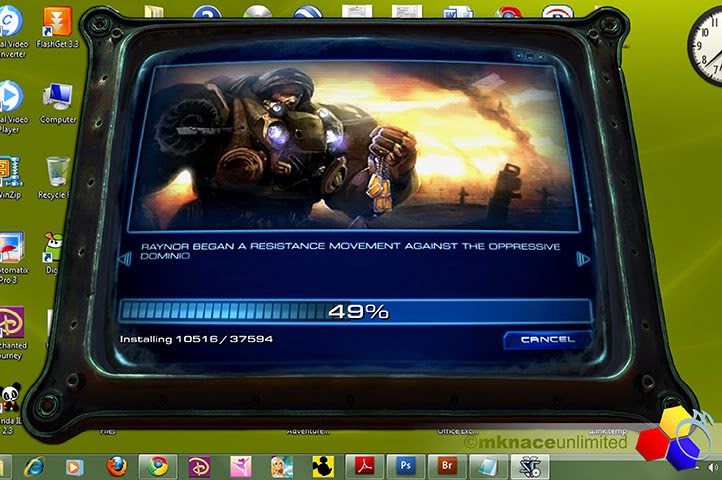Click the green android-figure desktop shortcut
The width and height of the screenshot is (722, 480).
click(53, 253)
